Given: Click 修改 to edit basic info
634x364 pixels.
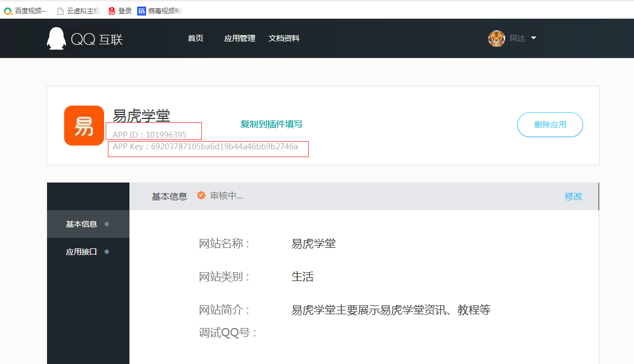Looking at the screenshot, I should tap(573, 196).
